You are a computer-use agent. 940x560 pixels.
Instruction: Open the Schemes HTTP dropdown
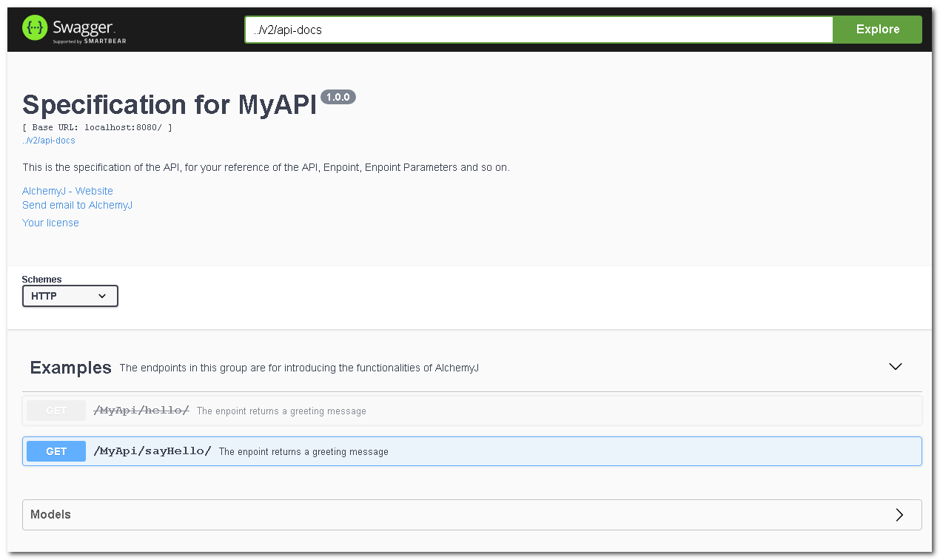(70, 296)
